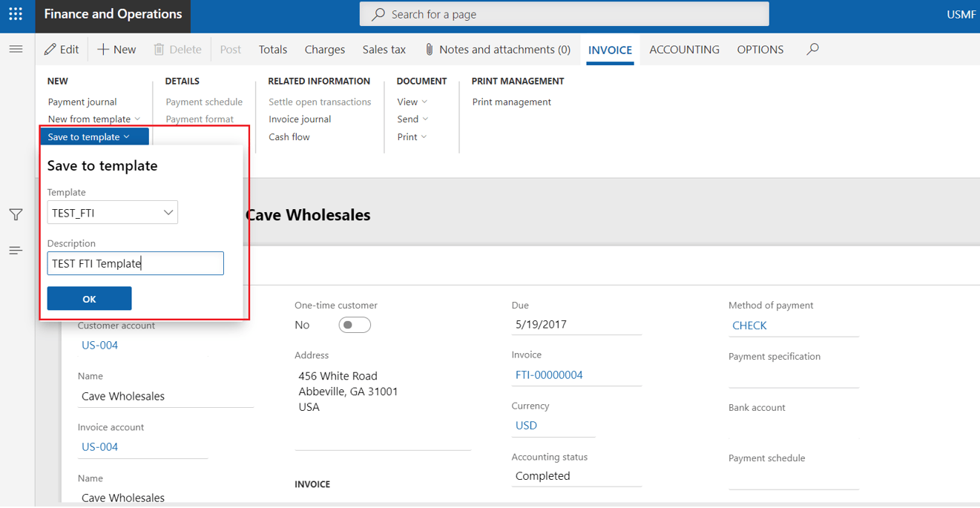Expand the hamburger navigation menu
980x508 pixels.
[16, 49]
